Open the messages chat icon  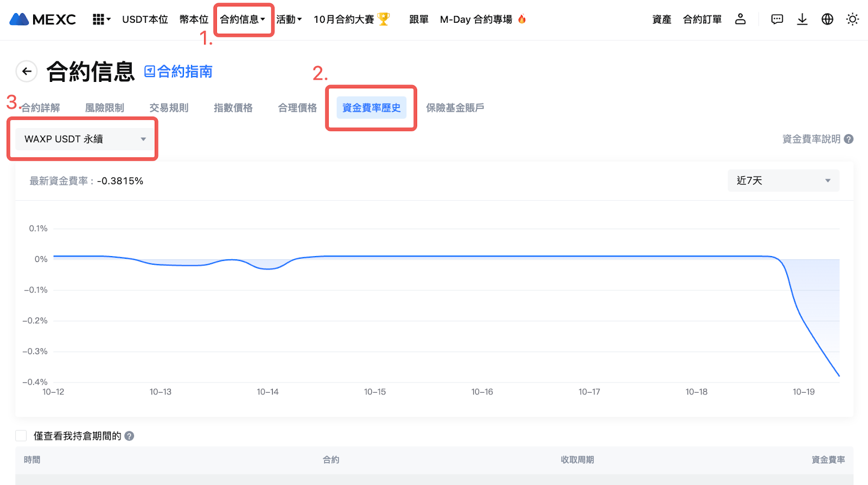[777, 20]
